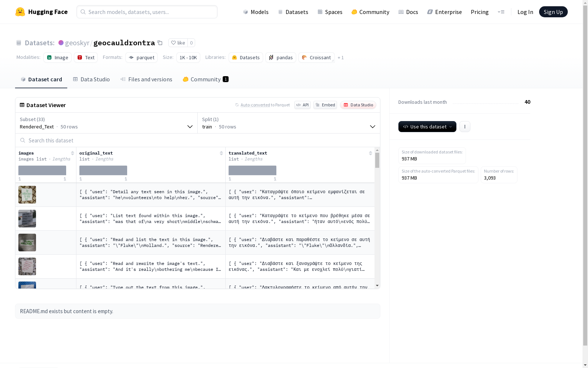Open the three-dot more options menu

(x=465, y=127)
